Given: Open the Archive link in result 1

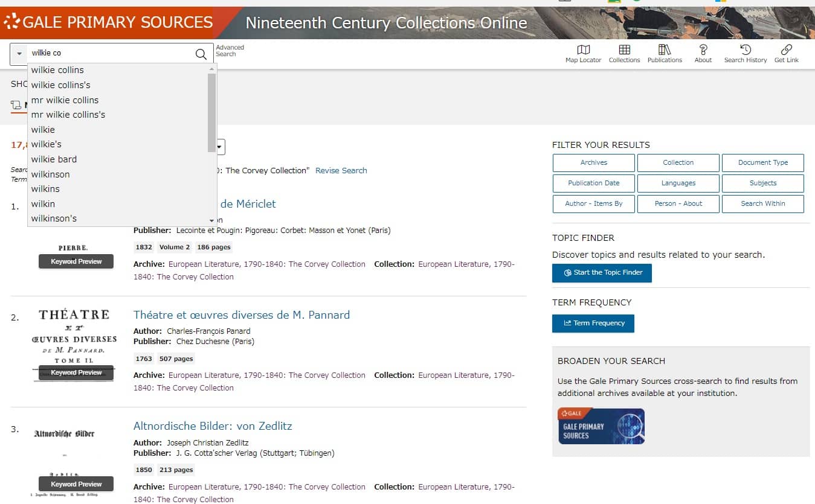Looking at the screenshot, I should [267, 264].
